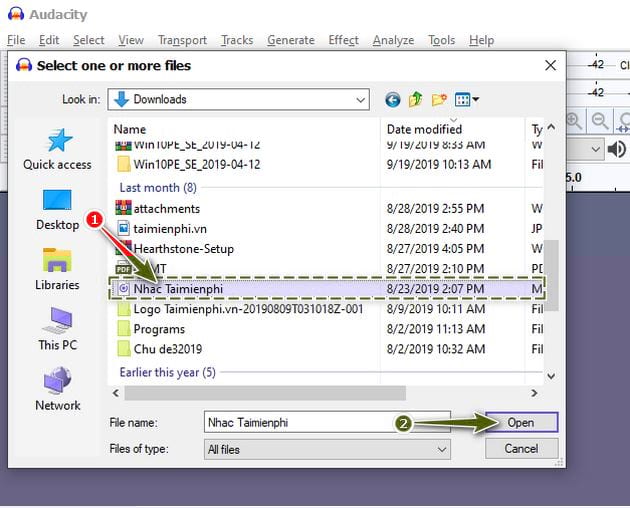This screenshot has width=630, height=508.
Task: Open the Transport menu
Action: click(x=182, y=40)
